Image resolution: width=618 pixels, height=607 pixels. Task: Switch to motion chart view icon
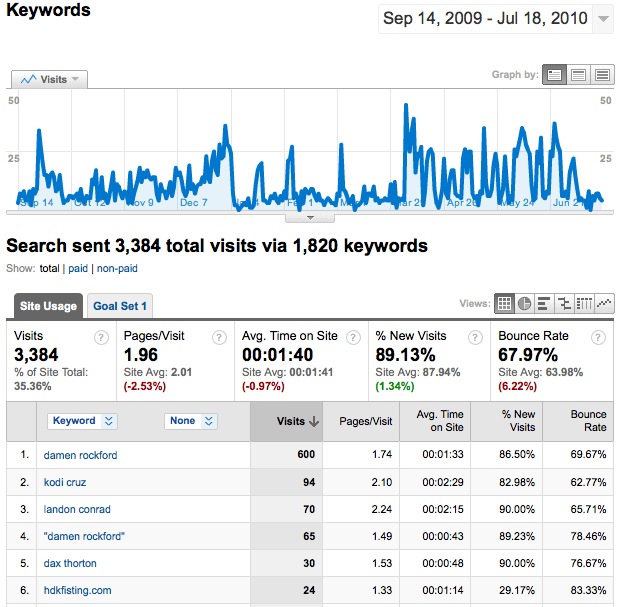604,304
